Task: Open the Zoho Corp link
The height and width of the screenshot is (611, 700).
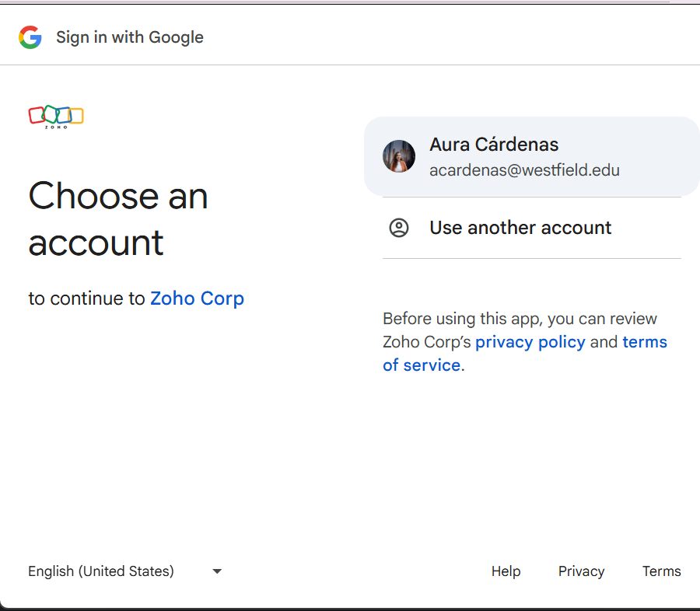Action: tap(197, 299)
